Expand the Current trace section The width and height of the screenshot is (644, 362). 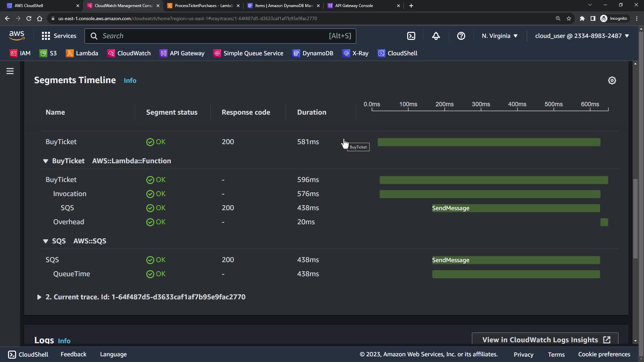click(x=39, y=297)
